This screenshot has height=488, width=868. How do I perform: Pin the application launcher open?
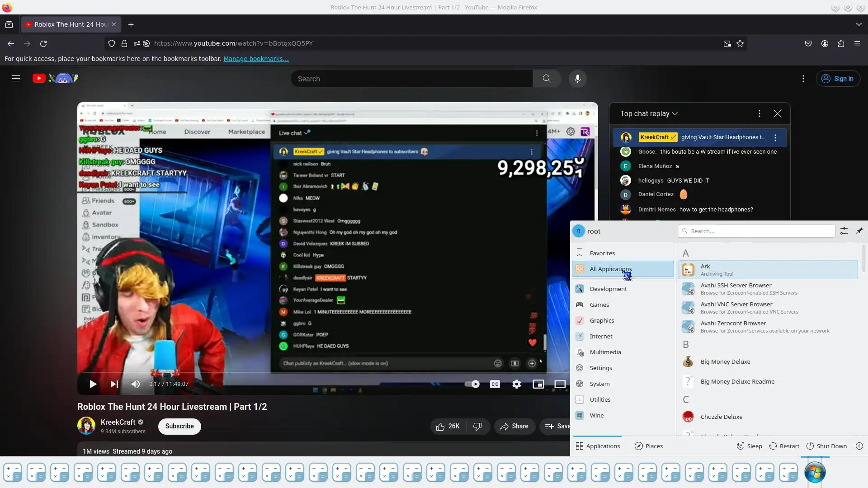pos(859,231)
